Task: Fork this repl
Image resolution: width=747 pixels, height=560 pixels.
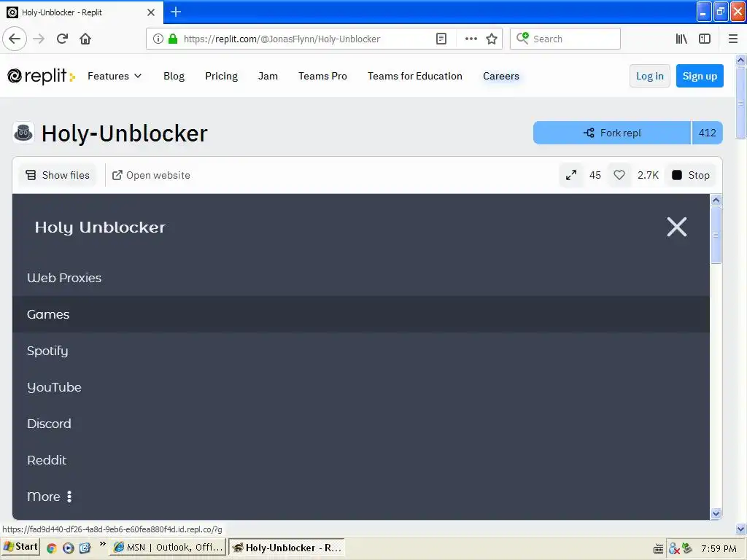Action: [612, 133]
